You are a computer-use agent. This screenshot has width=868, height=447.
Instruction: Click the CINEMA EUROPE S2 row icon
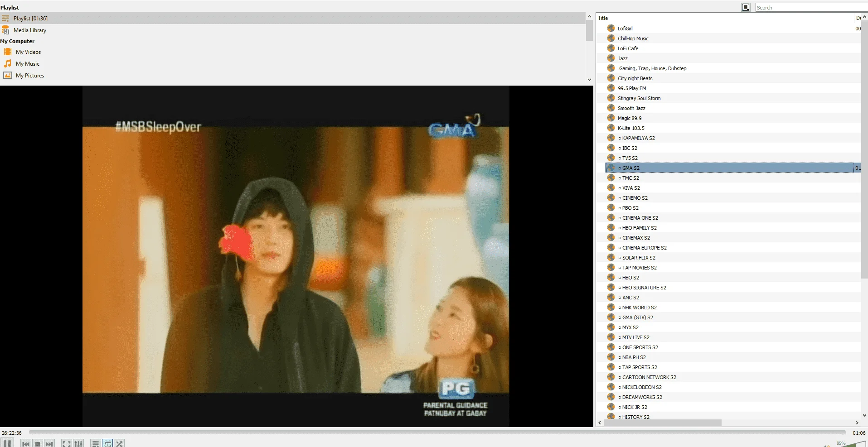pyautogui.click(x=611, y=247)
